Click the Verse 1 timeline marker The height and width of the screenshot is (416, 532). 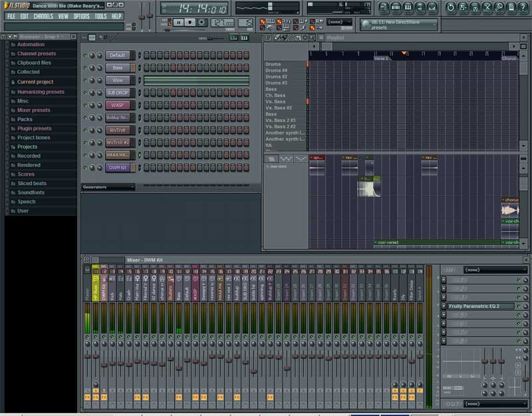point(381,59)
